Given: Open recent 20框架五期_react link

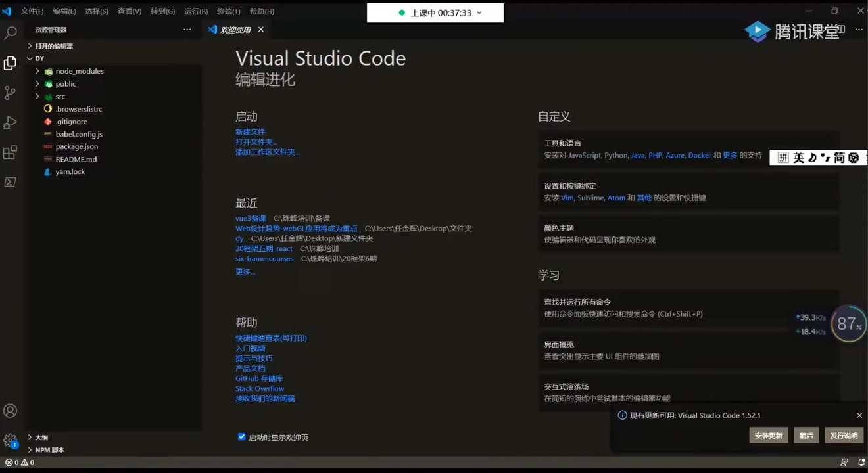Looking at the screenshot, I should 264,249.
